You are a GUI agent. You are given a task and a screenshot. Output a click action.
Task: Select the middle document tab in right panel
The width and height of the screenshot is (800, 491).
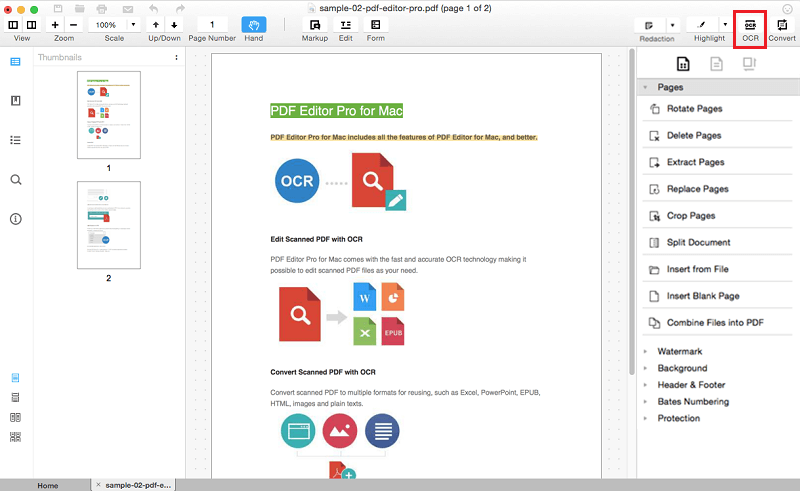click(x=716, y=64)
